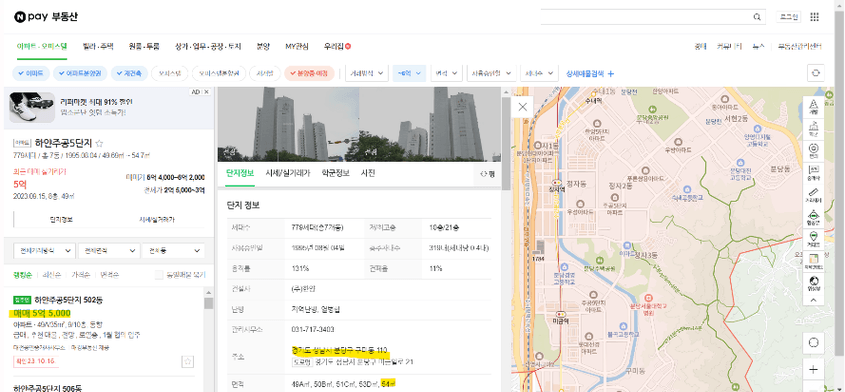Open the apps grid menu icon

tap(814, 17)
